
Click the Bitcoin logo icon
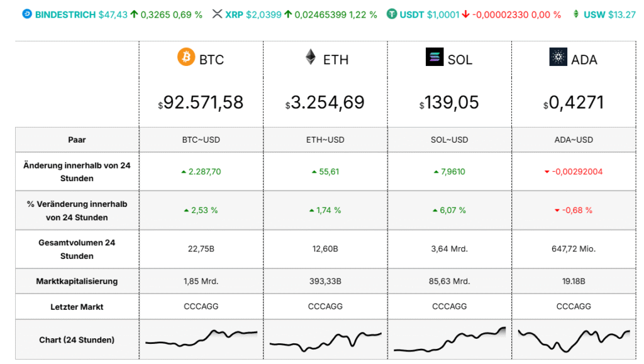click(186, 57)
